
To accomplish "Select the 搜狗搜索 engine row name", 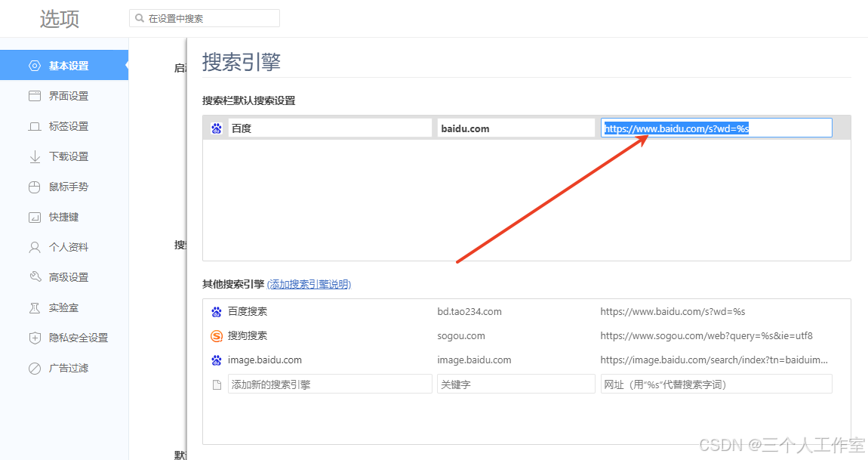I will (x=248, y=336).
